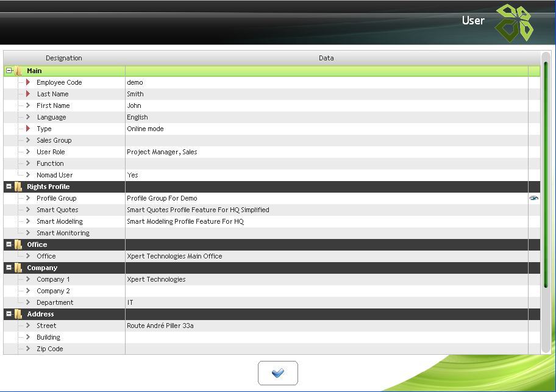Image resolution: width=556 pixels, height=392 pixels.
Task: Click the Data column header
Action: click(x=326, y=58)
